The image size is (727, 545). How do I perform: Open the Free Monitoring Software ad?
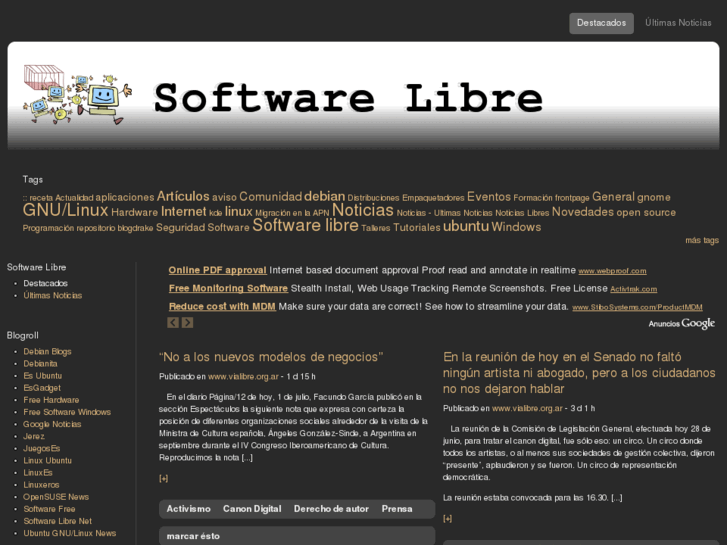click(x=228, y=288)
